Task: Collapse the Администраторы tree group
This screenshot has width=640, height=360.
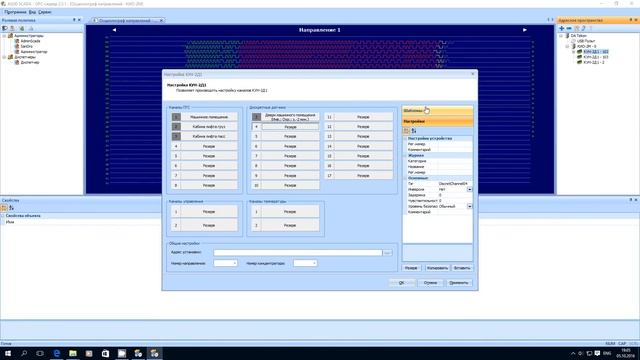Action: tap(4, 36)
